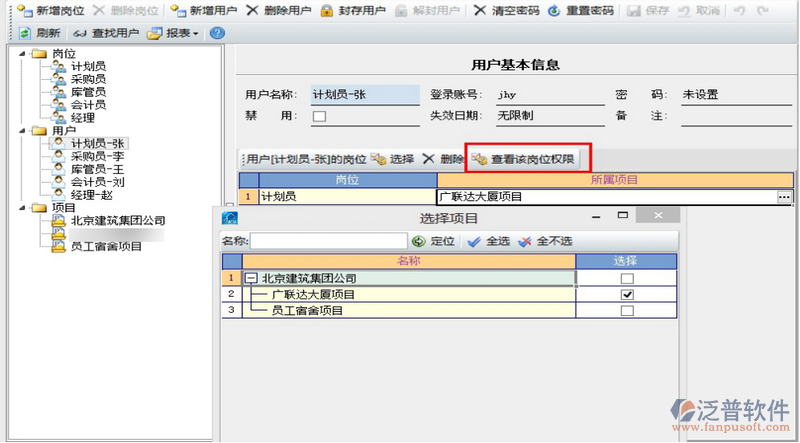
Task: Click the 删除用户 toolbar button
Action: tap(279, 10)
